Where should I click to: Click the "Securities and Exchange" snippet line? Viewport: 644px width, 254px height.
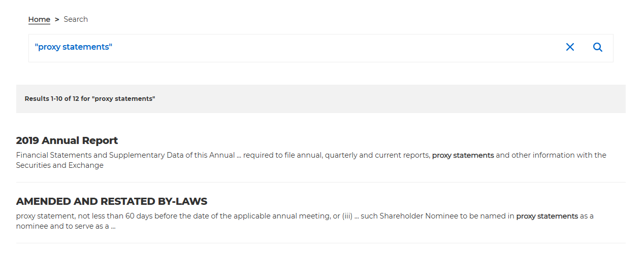pos(59,165)
